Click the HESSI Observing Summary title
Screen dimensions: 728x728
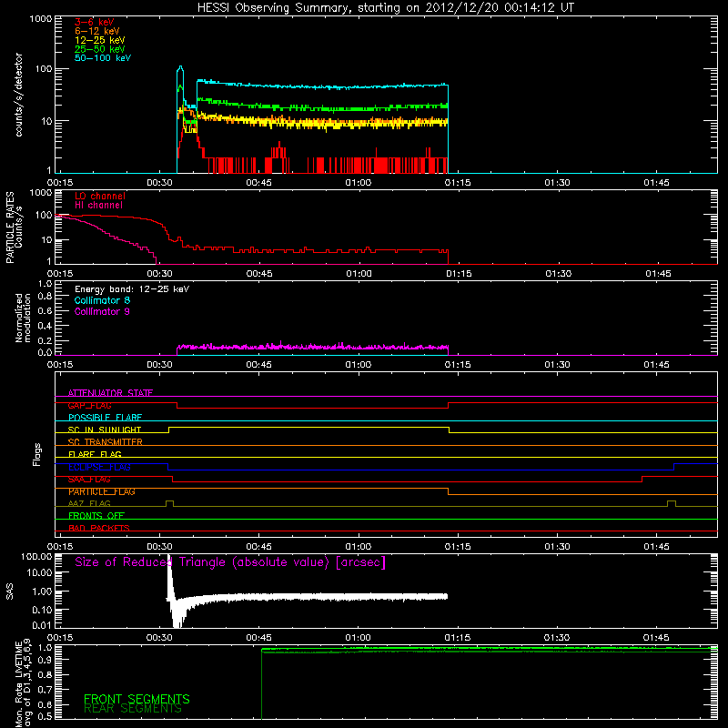(x=386, y=7)
